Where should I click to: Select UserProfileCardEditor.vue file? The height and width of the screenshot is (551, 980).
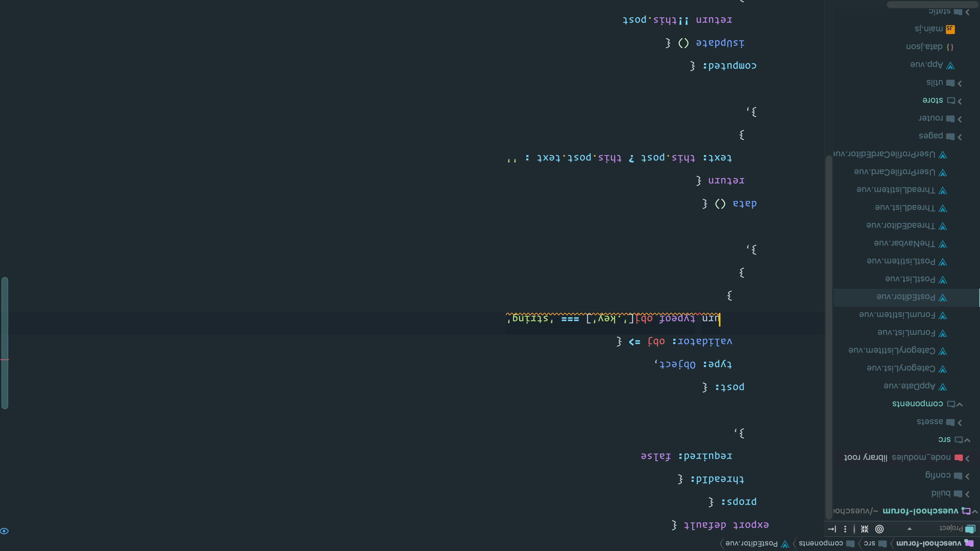(884, 154)
